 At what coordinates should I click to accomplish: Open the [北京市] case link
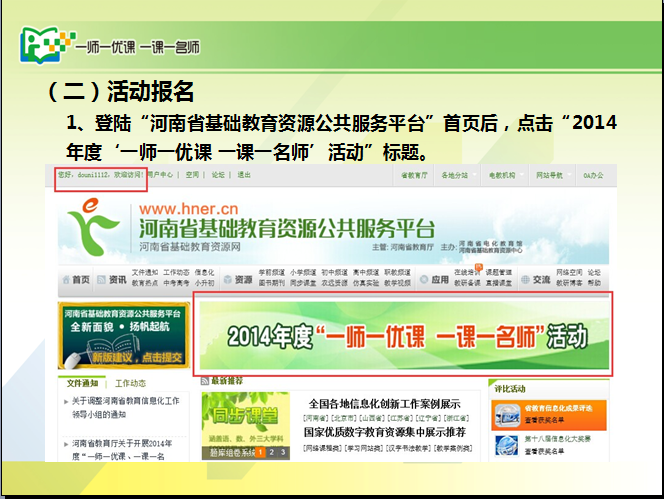tap(344, 418)
